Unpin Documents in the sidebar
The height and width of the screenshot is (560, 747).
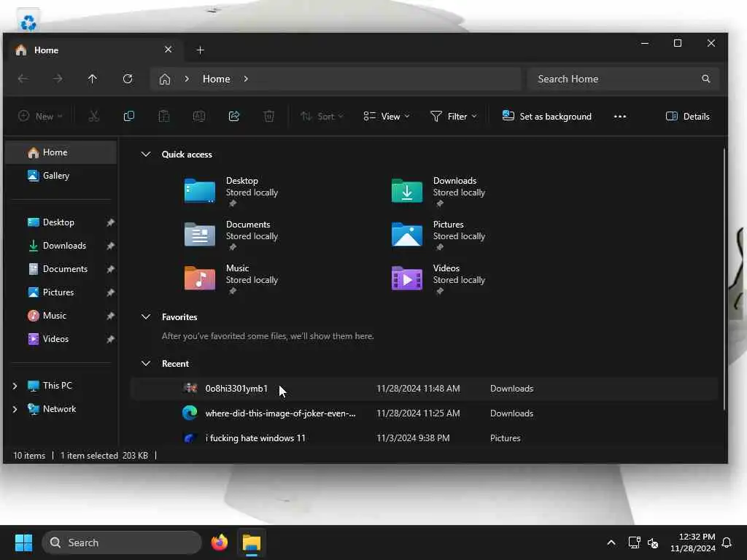pos(111,269)
